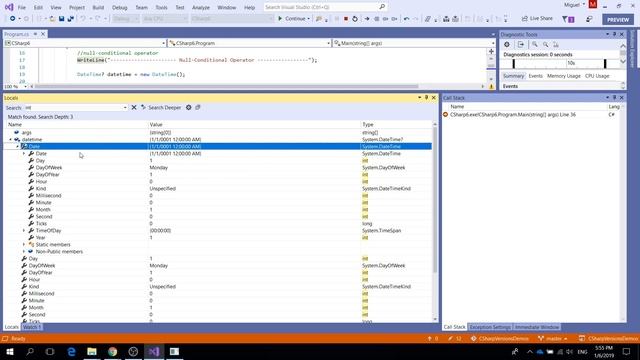Click the search magnifier in Quick Launch
This screenshot has height=360, width=640.
point(382,7)
